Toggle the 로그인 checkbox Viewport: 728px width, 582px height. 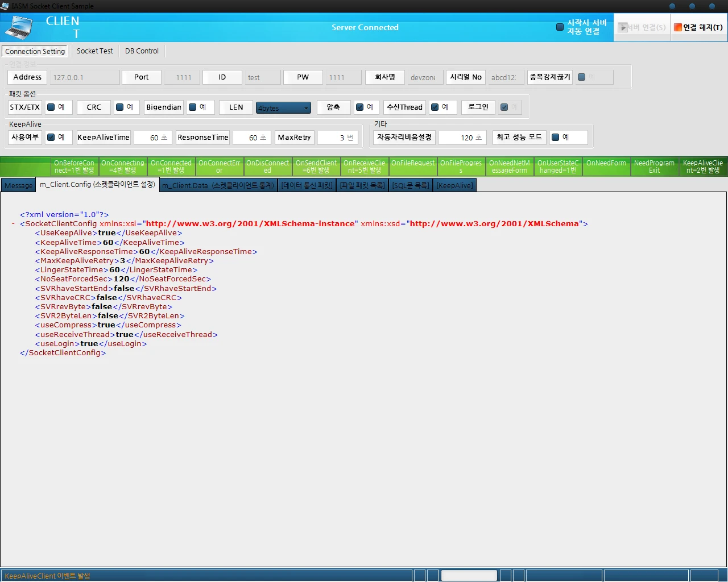click(x=504, y=107)
